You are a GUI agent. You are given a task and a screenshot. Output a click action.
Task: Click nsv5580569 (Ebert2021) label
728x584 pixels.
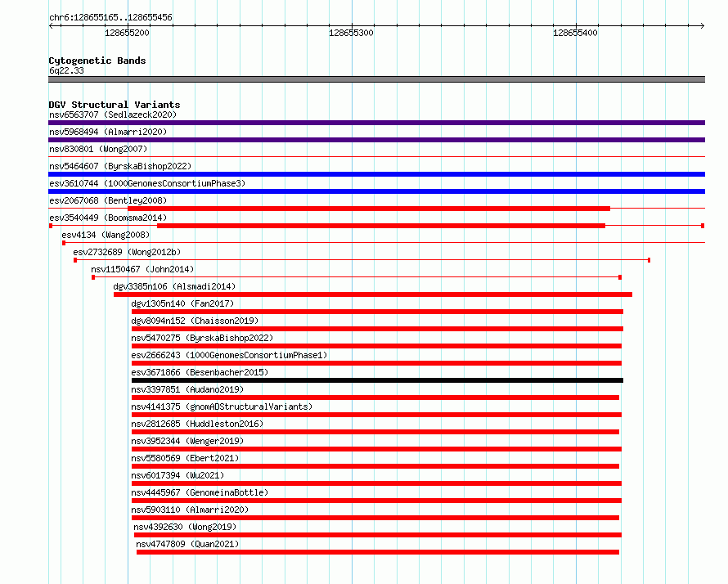(185, 458)
